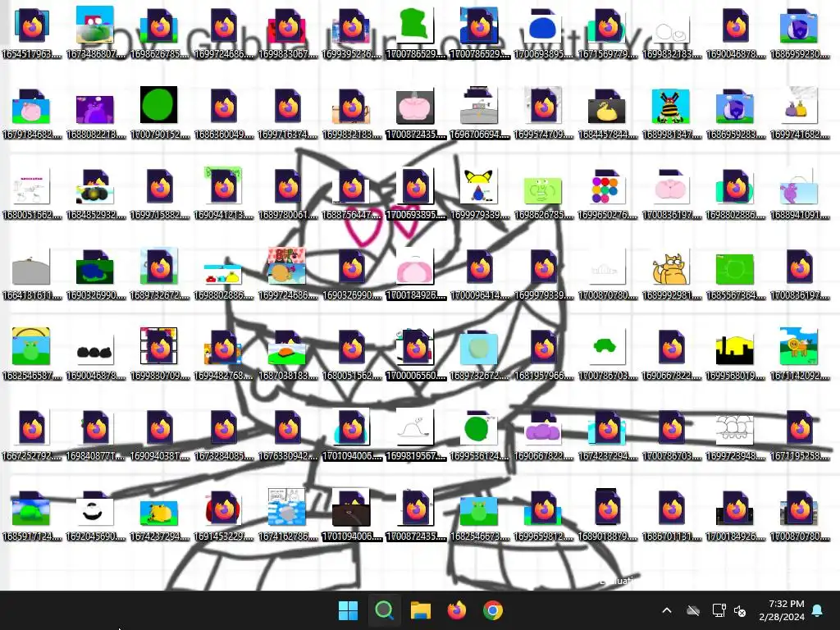Select the file 1691453229 icon
The height and width of the screenshot is (630, 840).
[x=223, y=509]
